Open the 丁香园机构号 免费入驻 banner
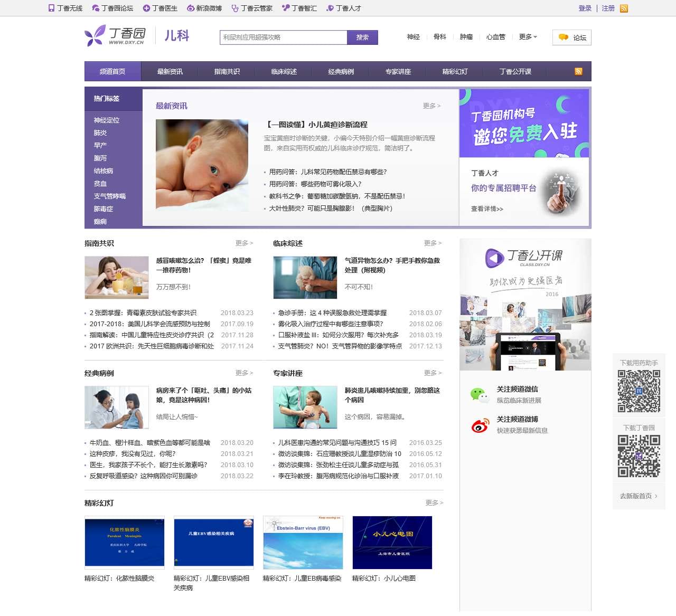 (524, 123)
